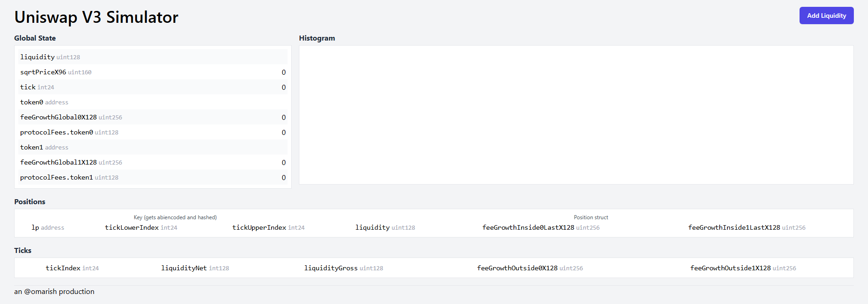The image size is (868, 304).
Task: Select the tick int24 global state row
Action: pyautogui.click(x=153, y=87)
